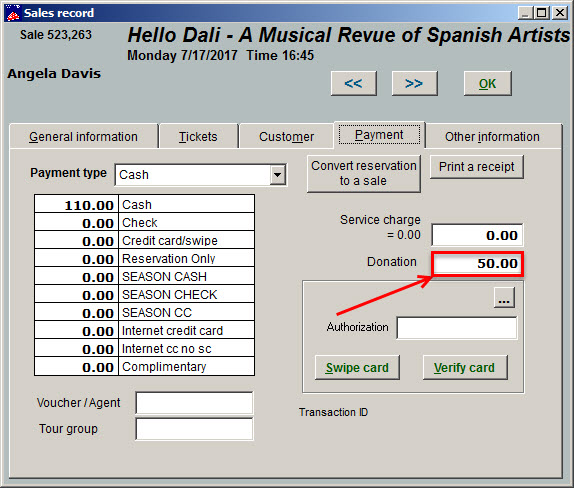
Task: Go to previous sale with << button
Action: point(354,83)
